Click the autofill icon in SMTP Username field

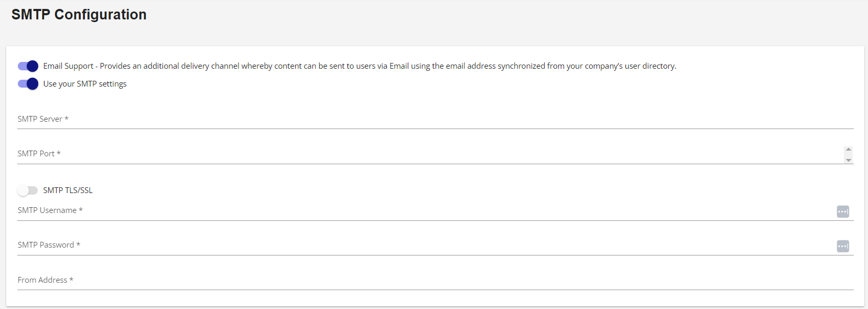(x=843, y=211)
